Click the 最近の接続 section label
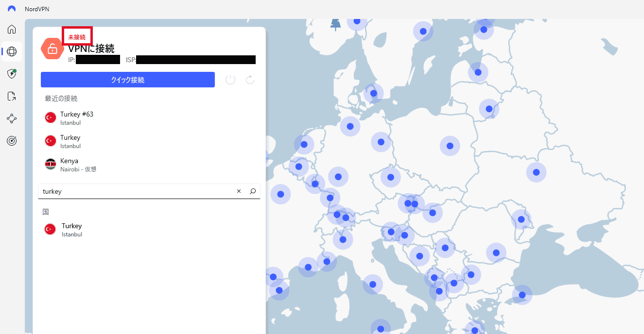644x334 pixels. (x=61, y=99)
